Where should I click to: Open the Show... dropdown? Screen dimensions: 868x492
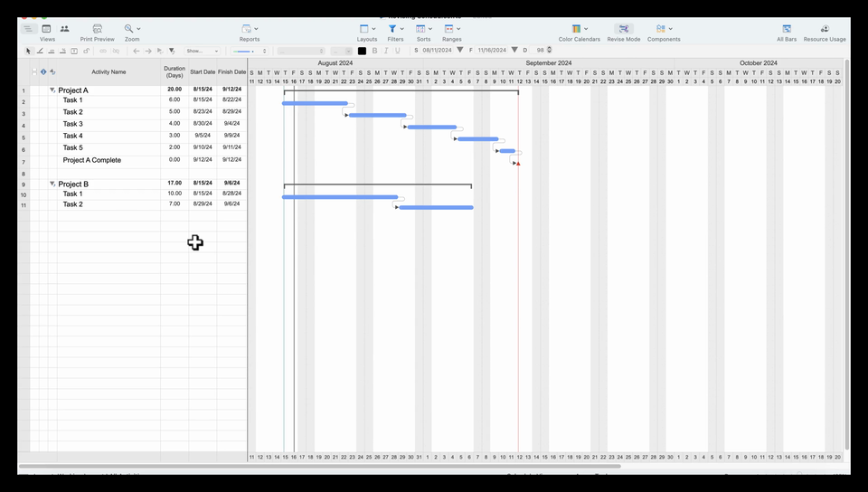(x=202, y=51)
